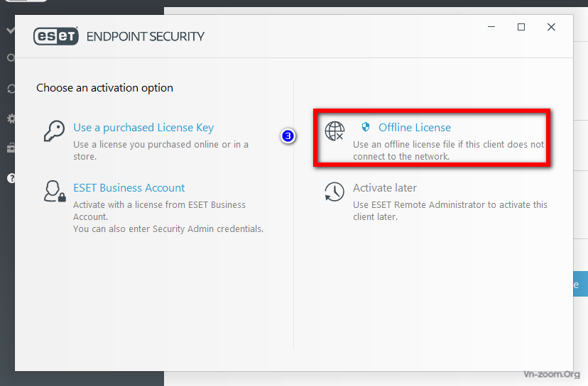Open the ESET Business Account option
Screen dimensions: 588x386
click(129, 188)
